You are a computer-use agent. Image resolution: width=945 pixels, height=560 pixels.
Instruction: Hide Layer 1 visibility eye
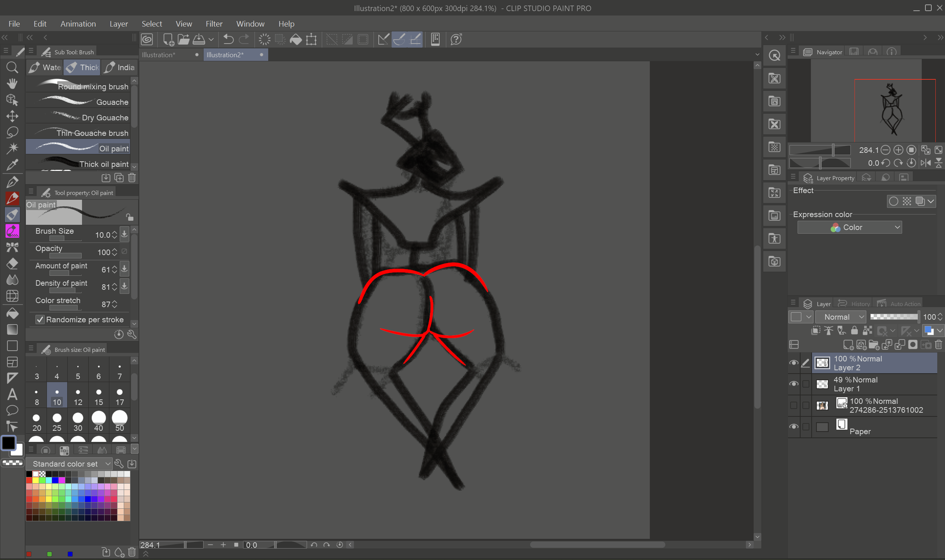[x=793, y=384]
